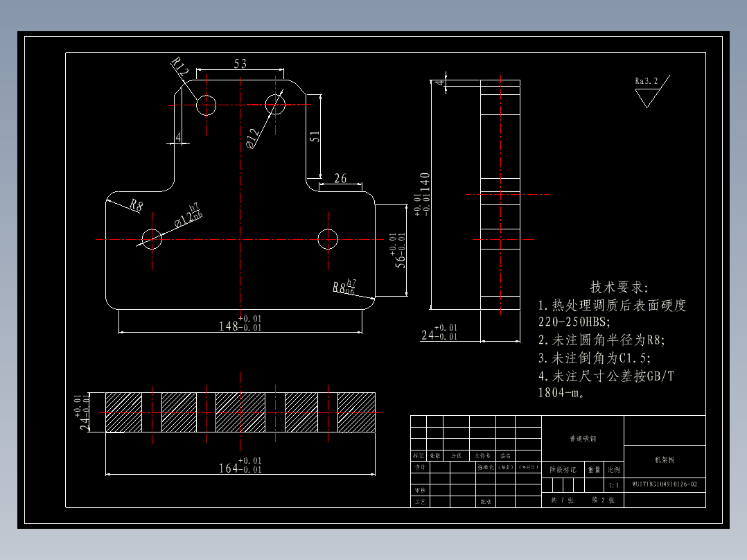Select the 机架板 part name cell
The height and width of the screenshot is (560, 747).
tap(664, 460)
